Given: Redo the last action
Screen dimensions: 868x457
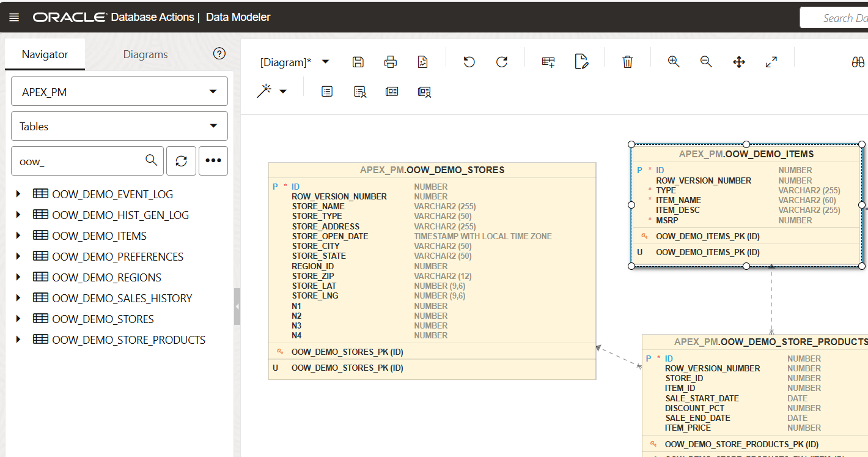Looking at the screenshot, I should [x=502, y=62].
